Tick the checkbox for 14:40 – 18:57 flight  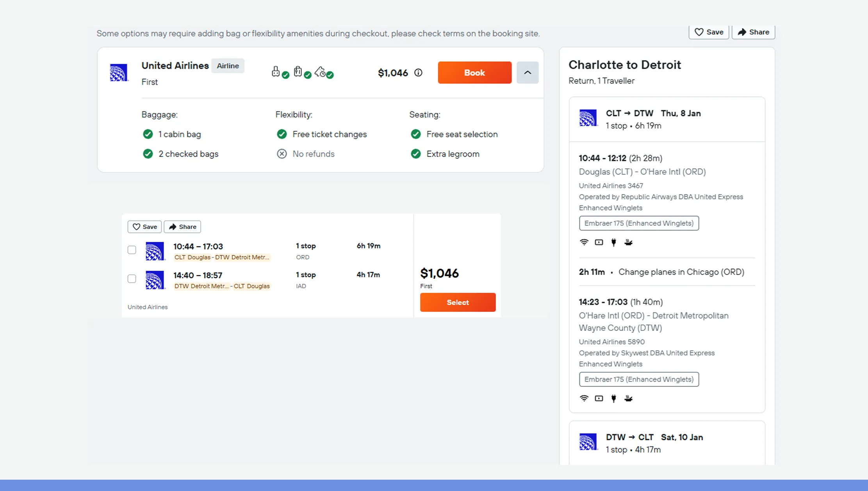pos(132,279)
